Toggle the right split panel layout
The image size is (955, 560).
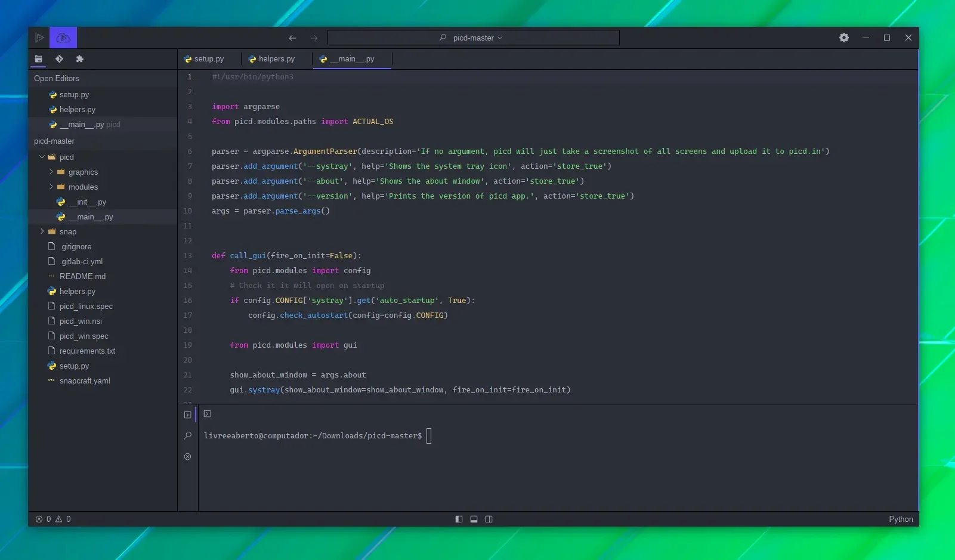[489, 519]
